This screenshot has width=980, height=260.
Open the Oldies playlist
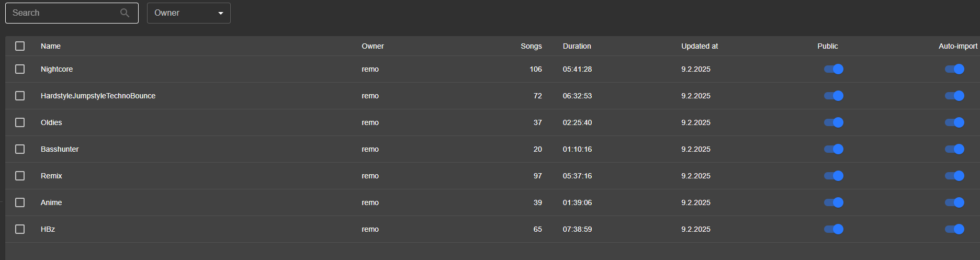[51, 122]
